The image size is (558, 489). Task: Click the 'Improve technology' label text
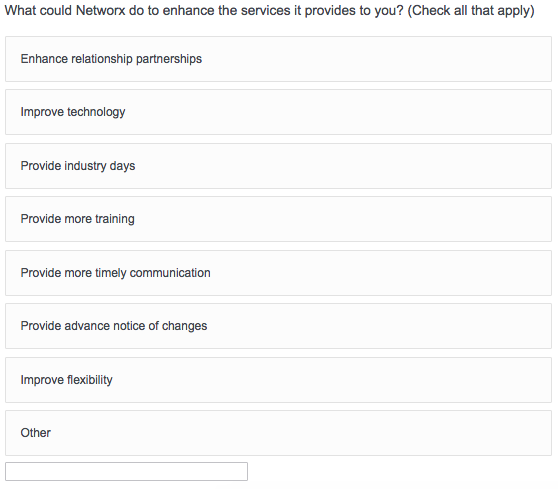(73, 112)
